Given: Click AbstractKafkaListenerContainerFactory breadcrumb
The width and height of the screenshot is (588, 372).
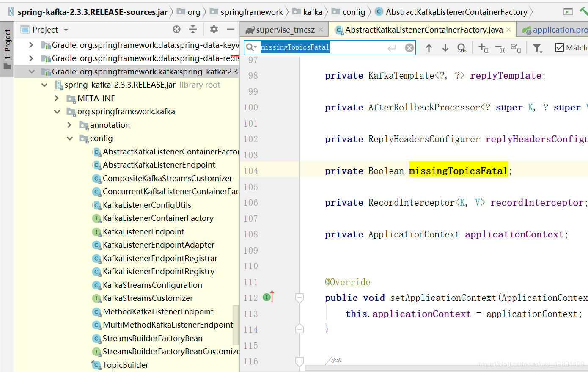Looking at the screenshot, I should coord(451,12).
